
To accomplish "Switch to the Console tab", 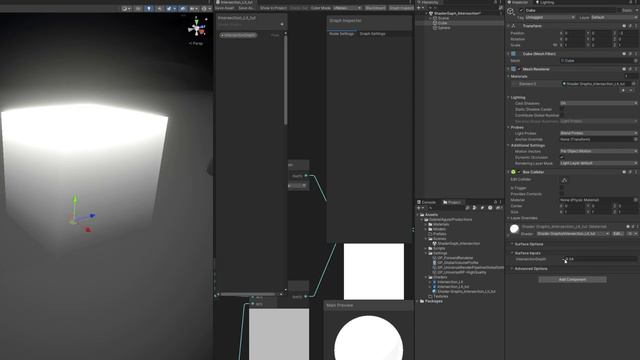I will [x=427, y=202].
